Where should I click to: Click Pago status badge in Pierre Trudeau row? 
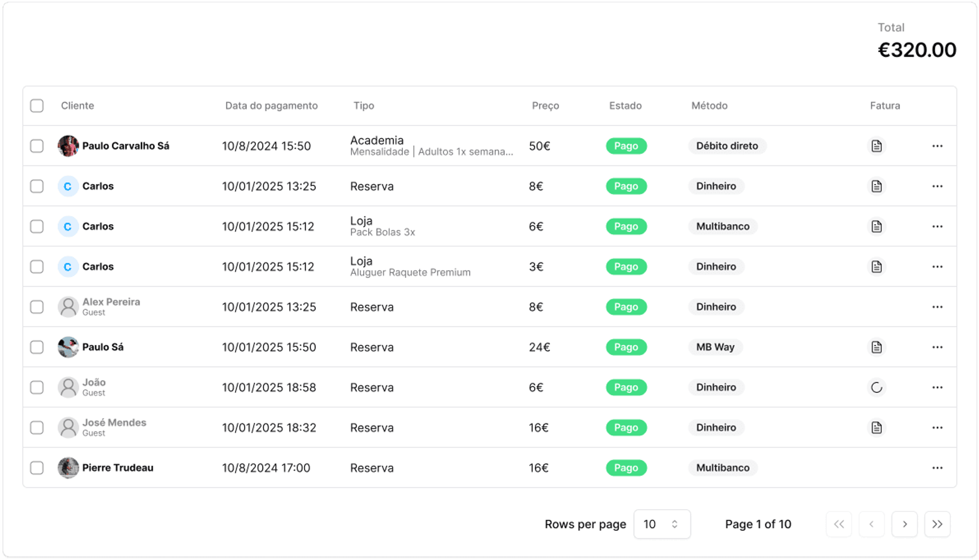click(626, 468)
